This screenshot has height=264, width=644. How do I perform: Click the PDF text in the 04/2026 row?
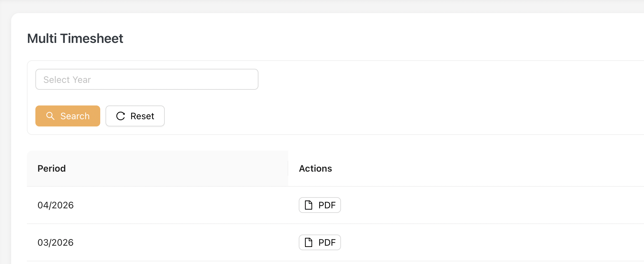[x=327, y=205]
